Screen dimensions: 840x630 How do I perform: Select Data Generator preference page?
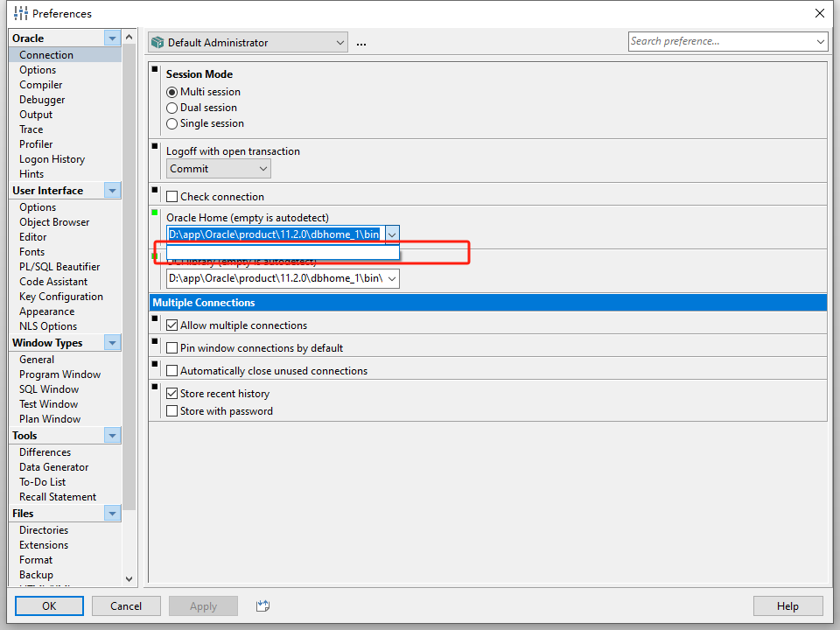pyautogui.click(x=54, y=467)
